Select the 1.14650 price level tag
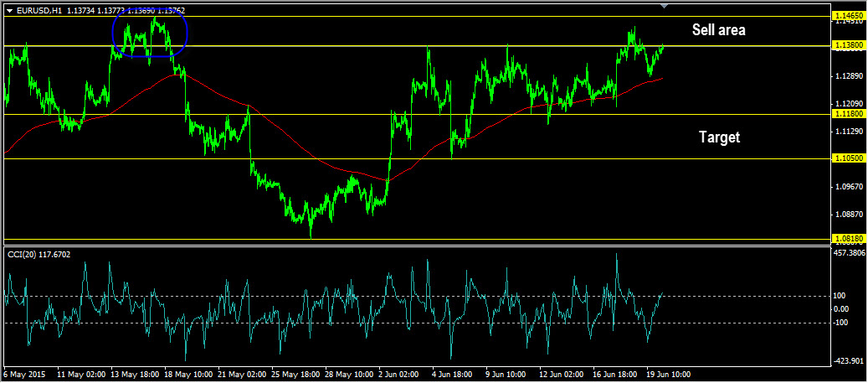 (x=849, y=18)
